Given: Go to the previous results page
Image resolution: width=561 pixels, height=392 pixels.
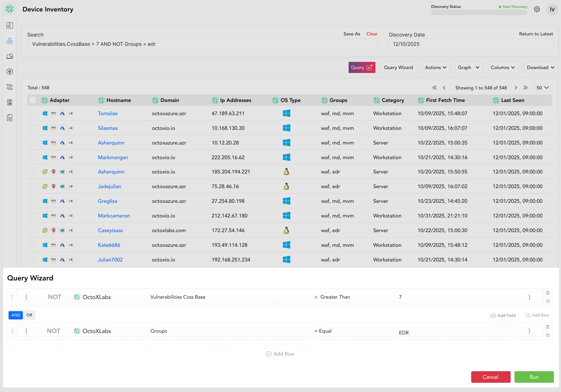Looking at the screenshot, I should (444, 88).
